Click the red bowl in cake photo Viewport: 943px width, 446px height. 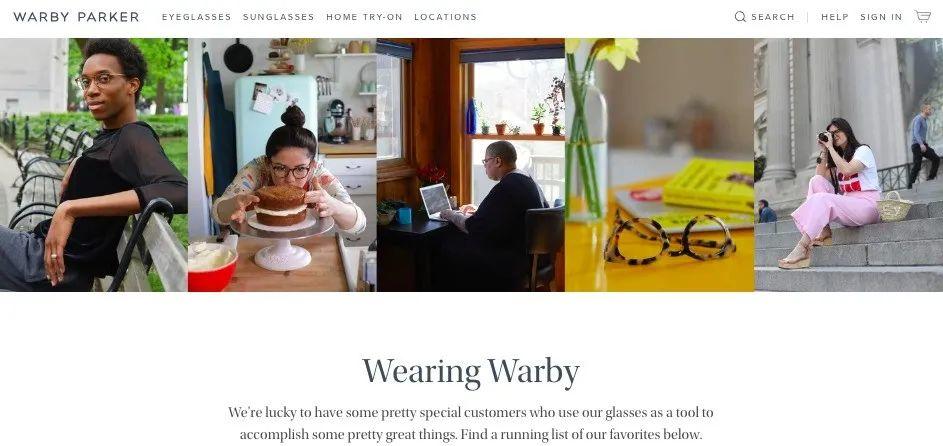coord(212,267)
